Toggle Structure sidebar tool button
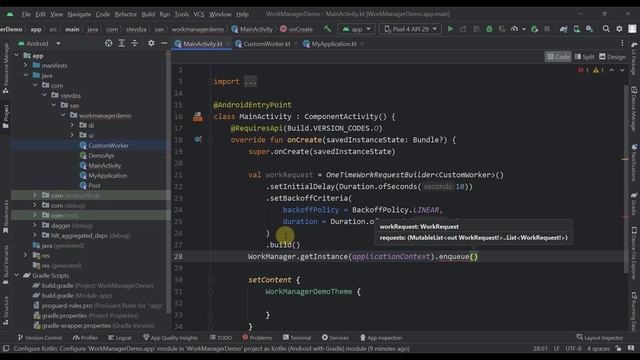640x360 pixels. point(6,310)
